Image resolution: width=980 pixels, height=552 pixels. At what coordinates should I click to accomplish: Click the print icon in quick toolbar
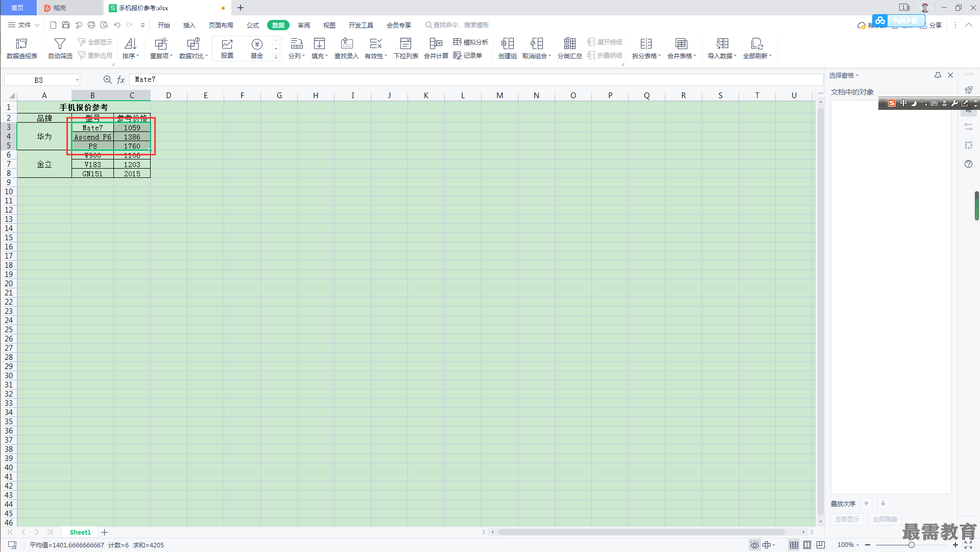pos(91,25)
